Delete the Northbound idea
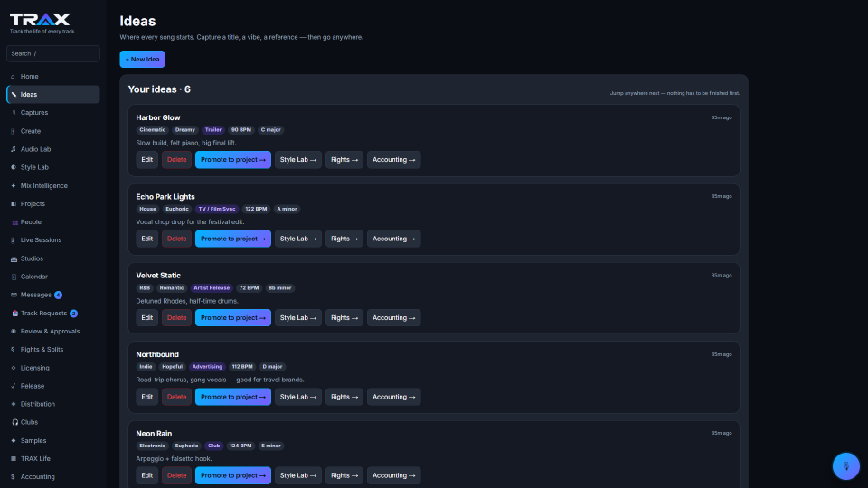The width and height of the screenshot is (868, 488). (x=176, y=397)
